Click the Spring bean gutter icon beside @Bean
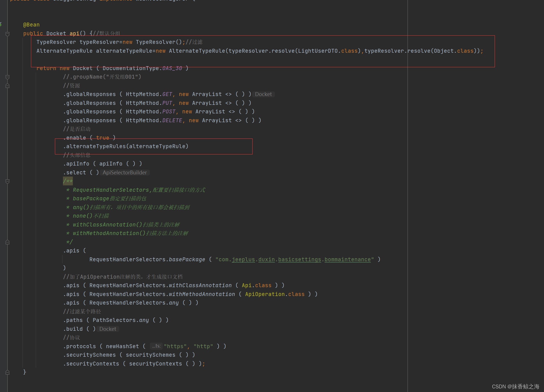 tap(1, 25)
